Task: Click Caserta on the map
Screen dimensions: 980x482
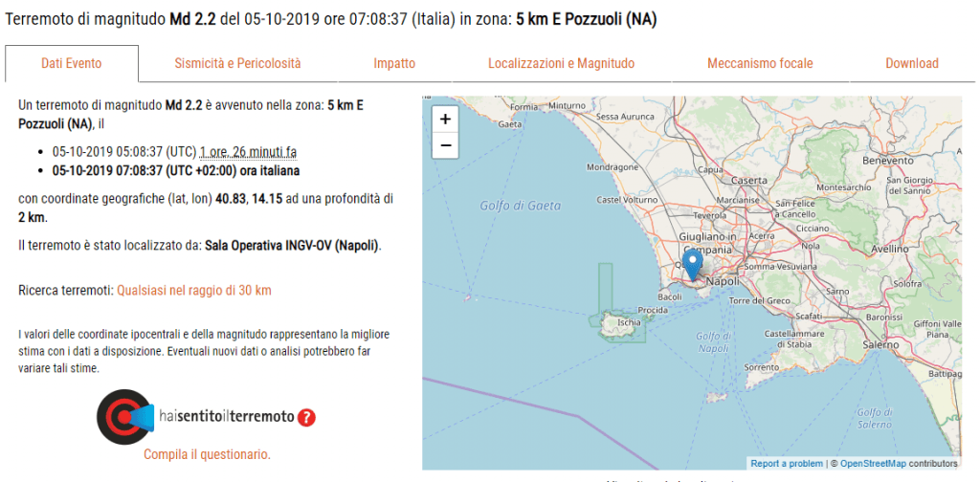Action: (x=748, y=180)
